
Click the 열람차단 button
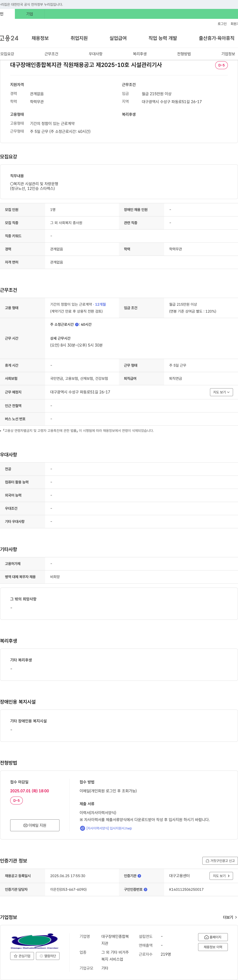(48, 956)
